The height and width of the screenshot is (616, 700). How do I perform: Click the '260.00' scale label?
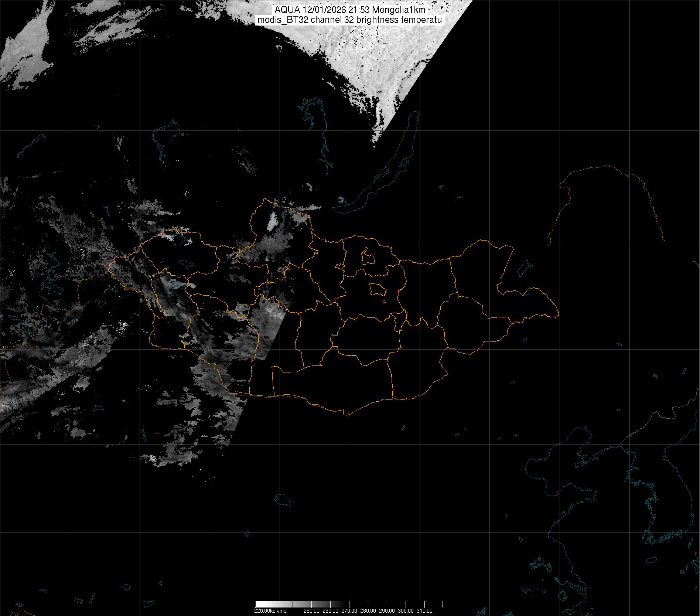point(330,611)
